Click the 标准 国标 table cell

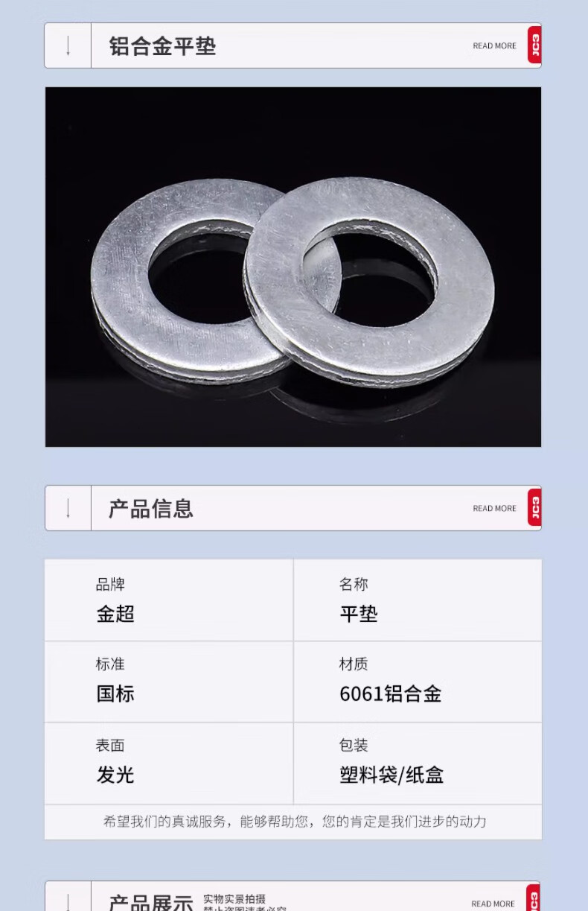coord(169,682)
